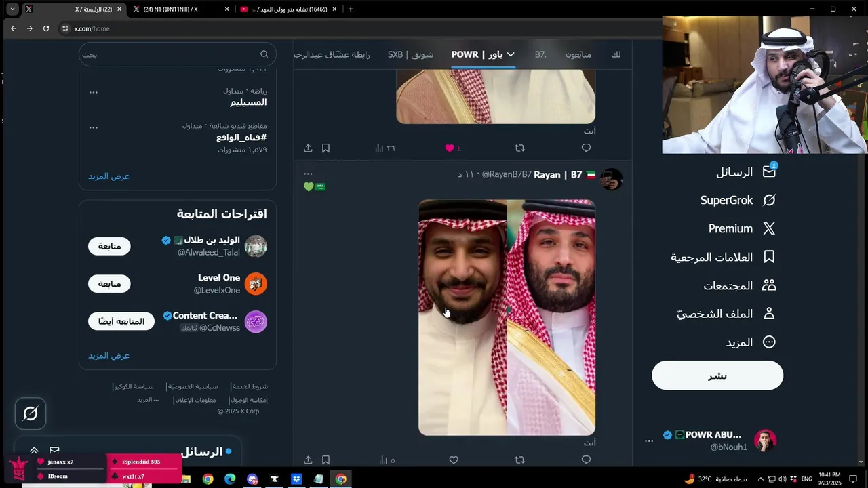This screenshot has height=488, width=868.
Task: Switch to the شوق | SXB tab
Action: (x=410, y=54)
